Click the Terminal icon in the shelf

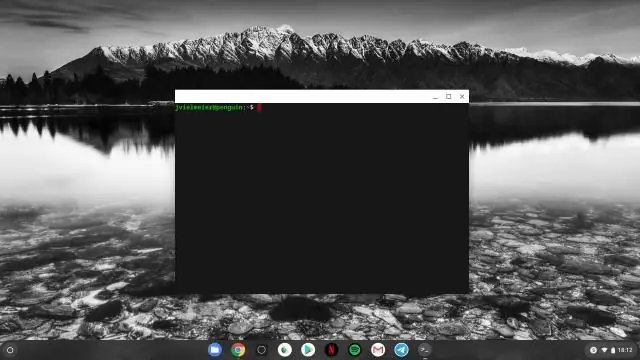(x=424, y=350)
